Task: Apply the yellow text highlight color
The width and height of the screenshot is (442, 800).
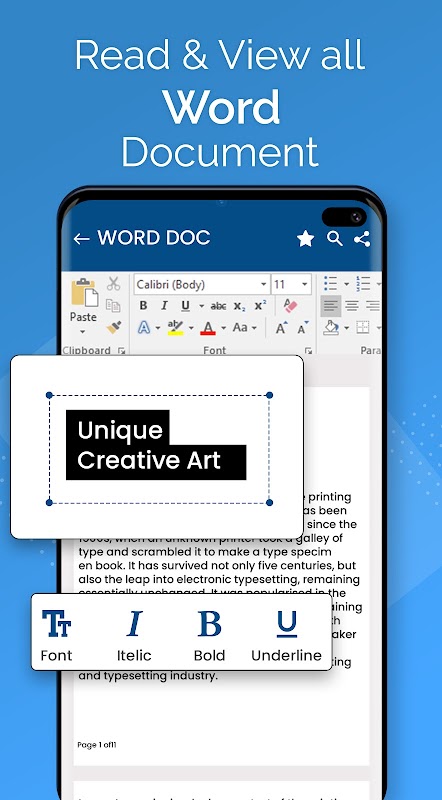Action: click(x=175, y=327)
